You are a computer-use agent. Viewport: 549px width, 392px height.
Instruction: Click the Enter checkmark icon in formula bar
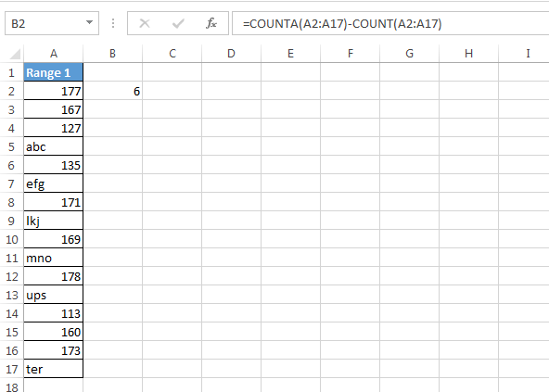[178, 23]
